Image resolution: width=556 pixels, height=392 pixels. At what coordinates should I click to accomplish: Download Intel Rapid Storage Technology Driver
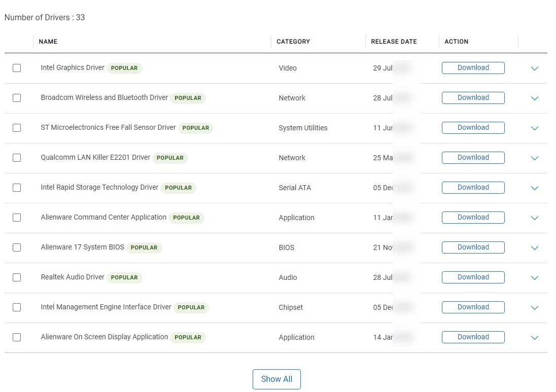(x=473, y=188)
